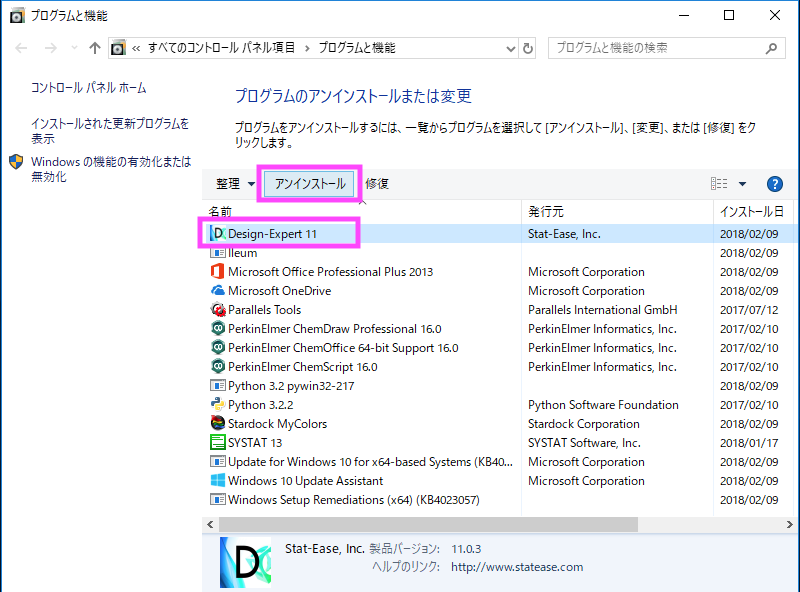Click the SYSTAT 13 icon
The width and height of the screenshot is (800, 592).
[x=218, y=442]
